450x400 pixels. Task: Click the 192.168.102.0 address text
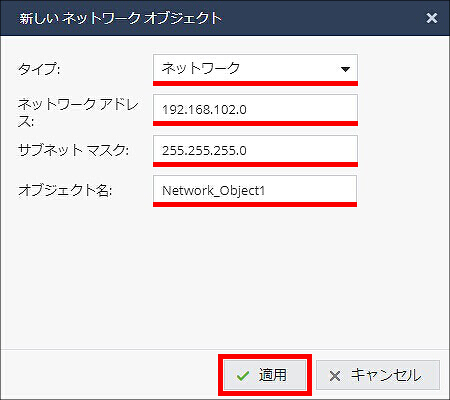click(x=204, y=109)
